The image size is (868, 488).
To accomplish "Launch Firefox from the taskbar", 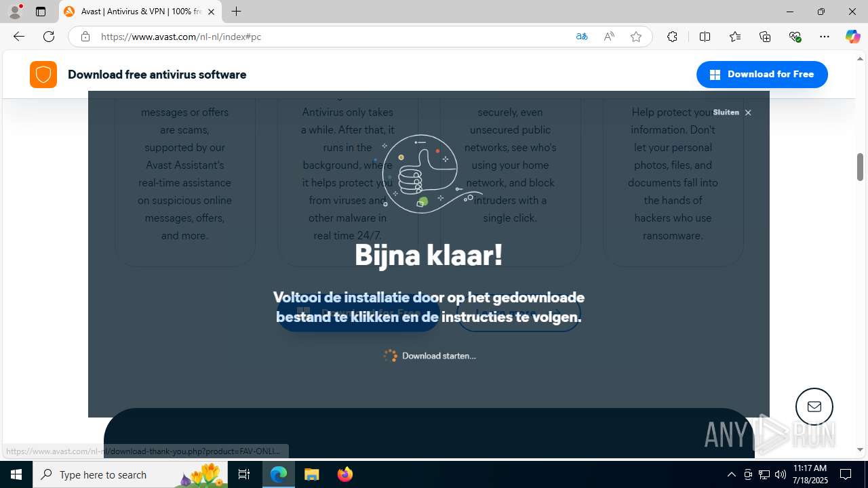I will coord(345,474).
